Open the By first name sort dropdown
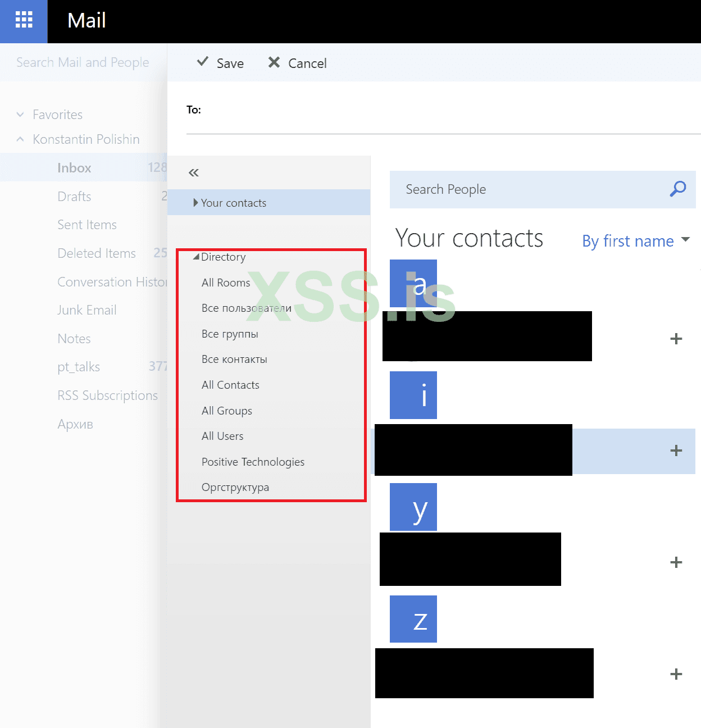The height and width of the screenshot is (728, 701). pyautogui.click(x=636, y=241)
